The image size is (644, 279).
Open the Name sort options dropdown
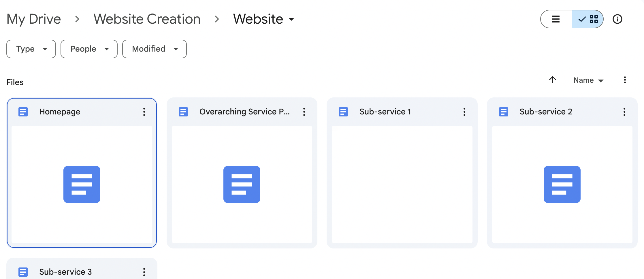(x=588, y=80)
